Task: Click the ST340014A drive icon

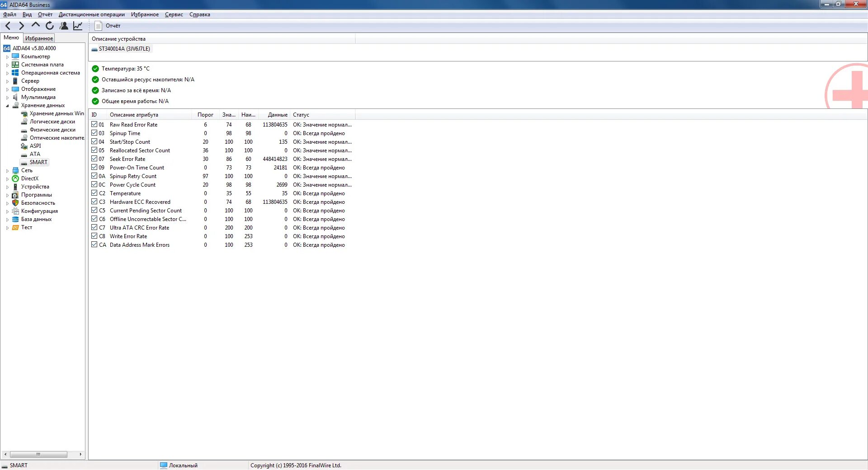Action: pos(94,49)
